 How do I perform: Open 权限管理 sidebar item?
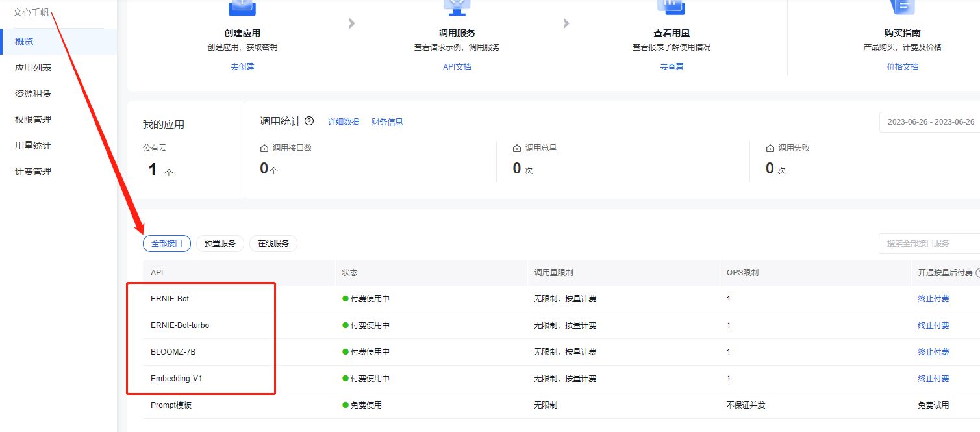pyautogui.click(x=33, y=120)
